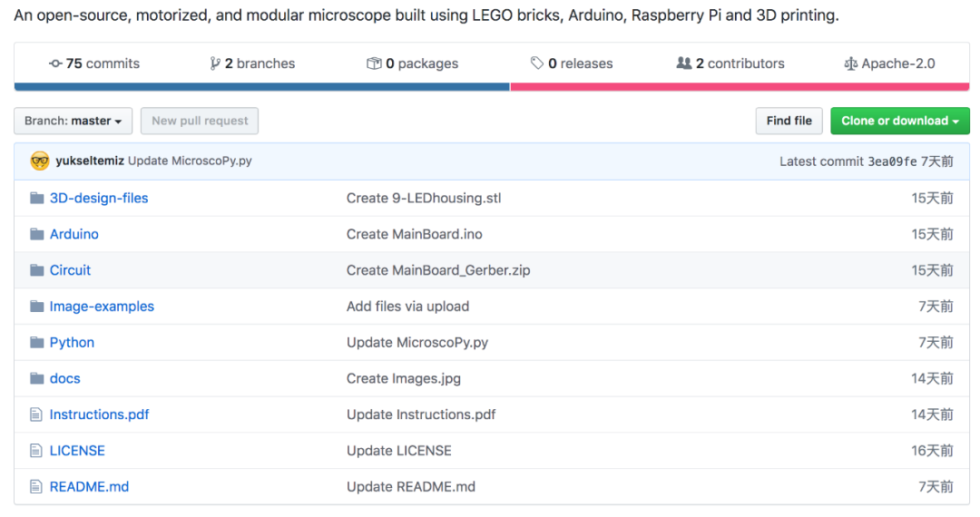Click the Arduino folder icon
Viewport: 980px width, 517px height.
tap(36, 234)
